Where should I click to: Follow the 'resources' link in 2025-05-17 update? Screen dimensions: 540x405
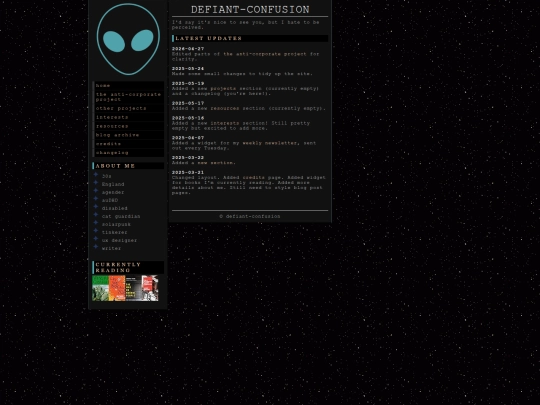225,108
